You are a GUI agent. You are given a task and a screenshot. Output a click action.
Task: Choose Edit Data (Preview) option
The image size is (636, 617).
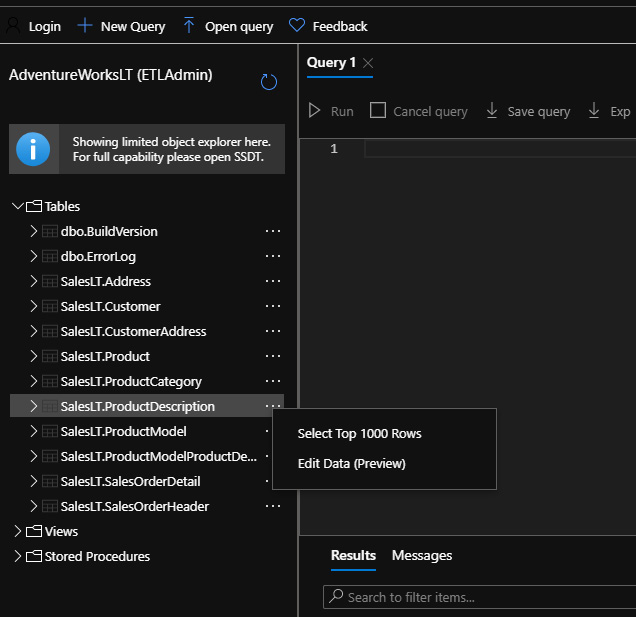pos(351,463)
